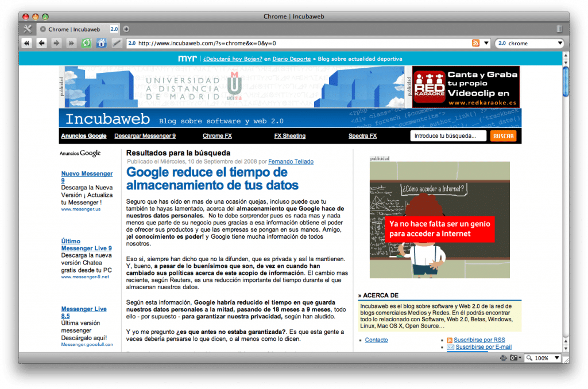The width and height of the screenshot is (588, 389).
Task: Click the vertical scrollbar thumb
Action: tap(566, 81)
